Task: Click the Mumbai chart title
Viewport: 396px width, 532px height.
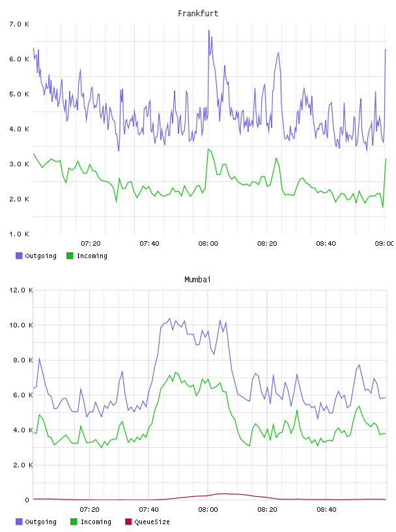Action: pyautogui.click(x=197, y=280)
